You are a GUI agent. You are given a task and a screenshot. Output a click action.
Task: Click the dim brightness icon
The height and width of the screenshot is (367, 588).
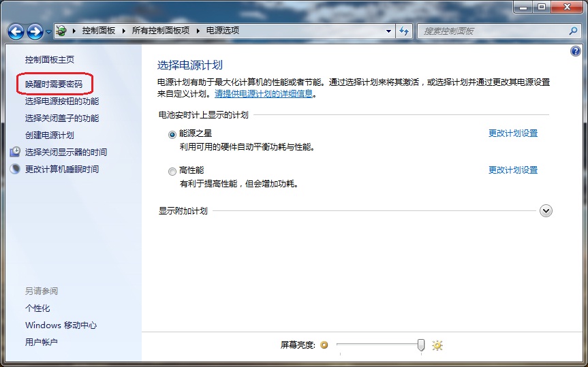[x=324, y=345]
